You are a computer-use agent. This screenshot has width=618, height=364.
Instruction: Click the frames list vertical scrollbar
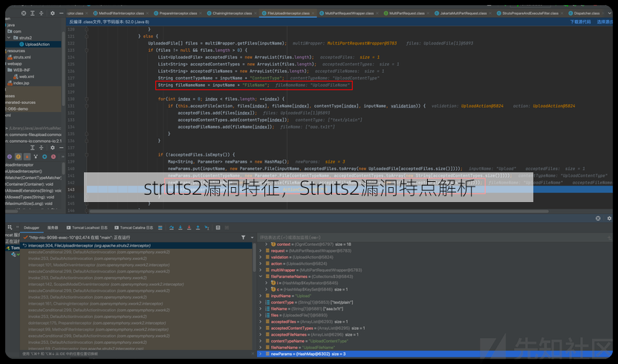[x=254, y=259]
